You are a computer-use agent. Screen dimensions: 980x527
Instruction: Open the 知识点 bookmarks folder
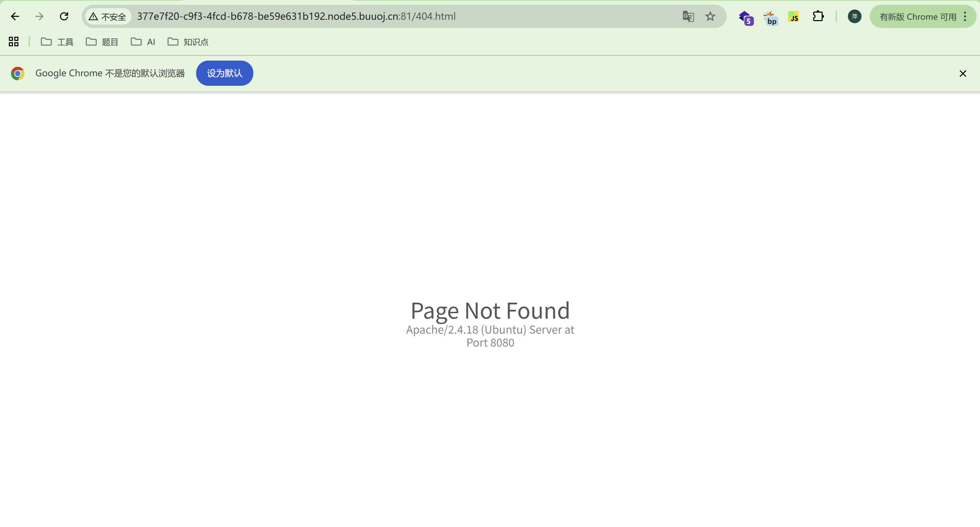pos(188,42)
